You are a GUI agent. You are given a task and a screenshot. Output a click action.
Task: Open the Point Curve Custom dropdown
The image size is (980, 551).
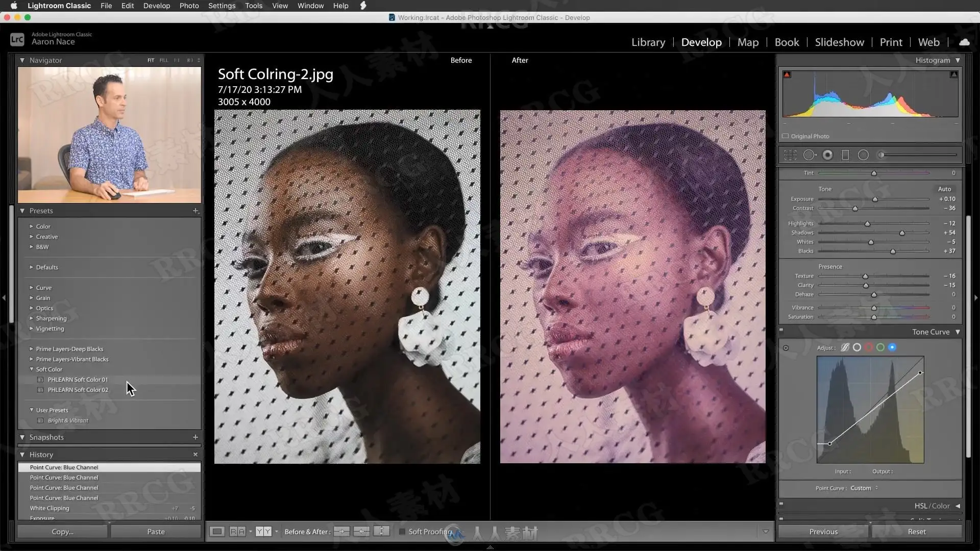864,488
